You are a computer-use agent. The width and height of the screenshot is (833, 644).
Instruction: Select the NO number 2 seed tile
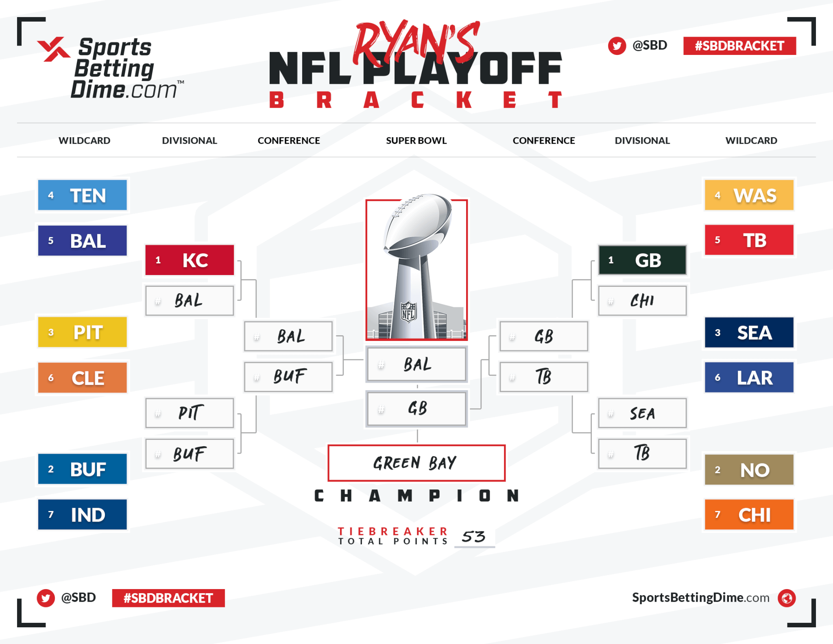pyautogui.click(x=749, y=470)
